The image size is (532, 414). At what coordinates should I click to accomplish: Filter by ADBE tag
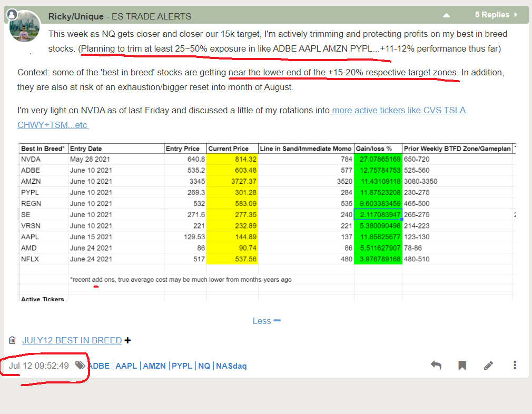point(99,366)
